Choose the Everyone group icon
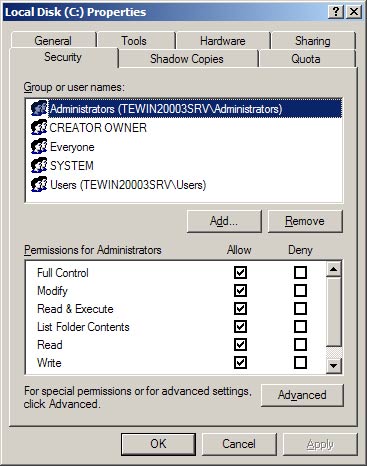Viewport: 367px width, 466px height. 39,146
